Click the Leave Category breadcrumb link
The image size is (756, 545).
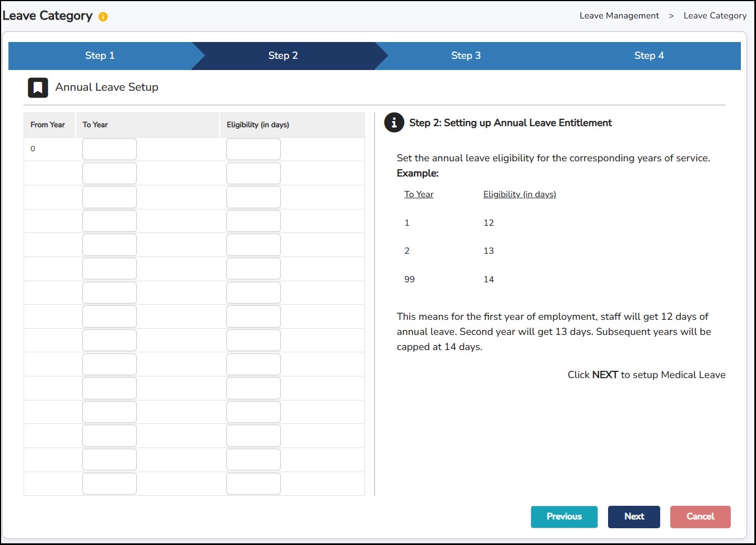pyautogui.click(x=715, y=16)
